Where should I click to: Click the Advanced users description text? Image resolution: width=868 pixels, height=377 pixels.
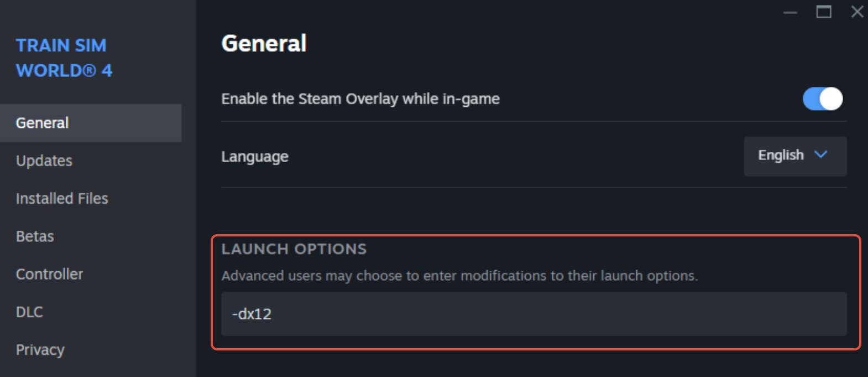pyautogui.click(x=459, y=276)
